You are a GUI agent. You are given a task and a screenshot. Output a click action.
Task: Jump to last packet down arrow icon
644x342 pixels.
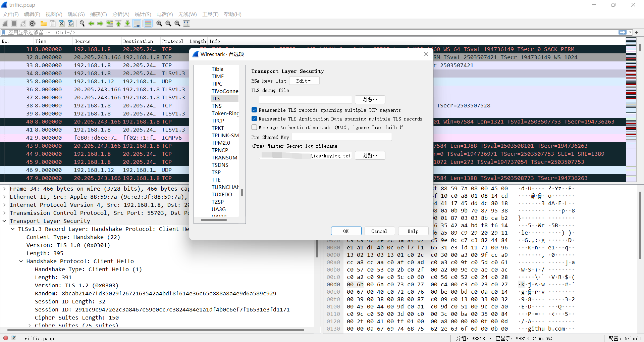pyautogui.click(x=127, y=23)
